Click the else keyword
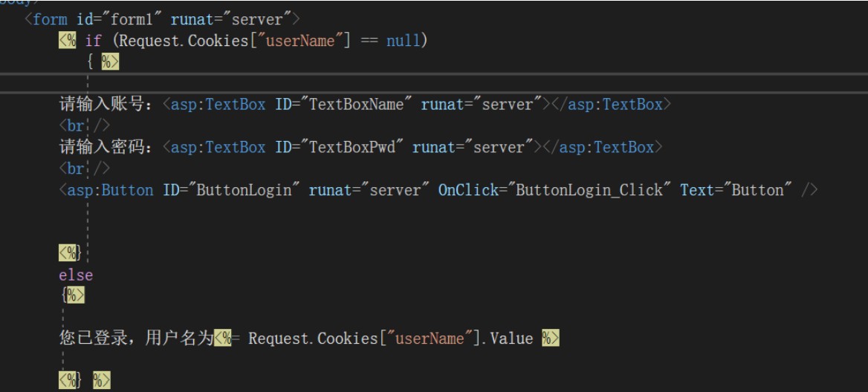 (76, 275)
